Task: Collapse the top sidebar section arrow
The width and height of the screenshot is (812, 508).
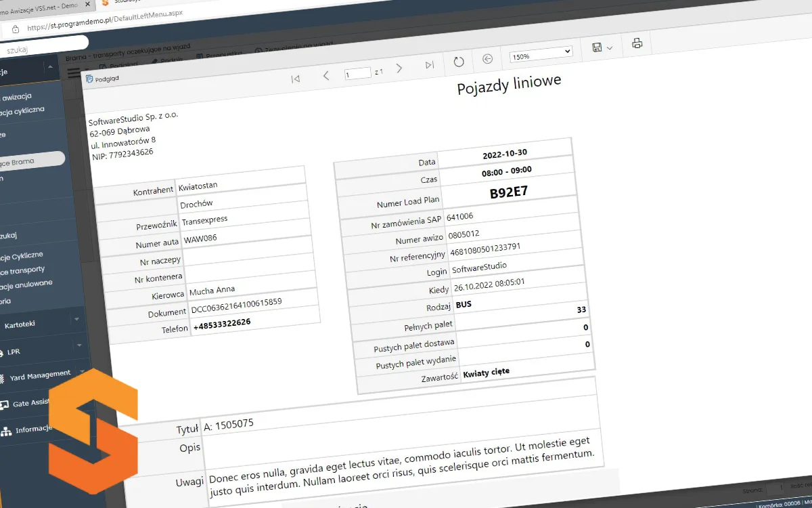Action: (49, 67)
